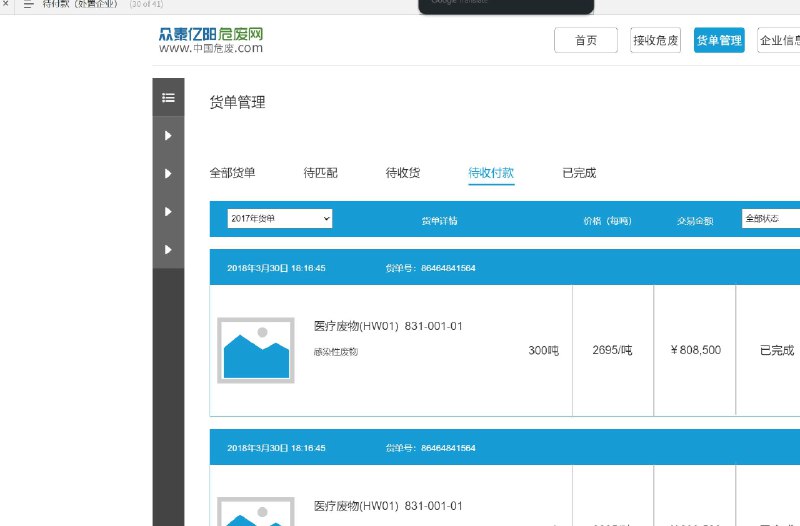This screenshot has width=800, height=526.
Task: Switch to the 全部货单 tab
Action: (232, 173)
